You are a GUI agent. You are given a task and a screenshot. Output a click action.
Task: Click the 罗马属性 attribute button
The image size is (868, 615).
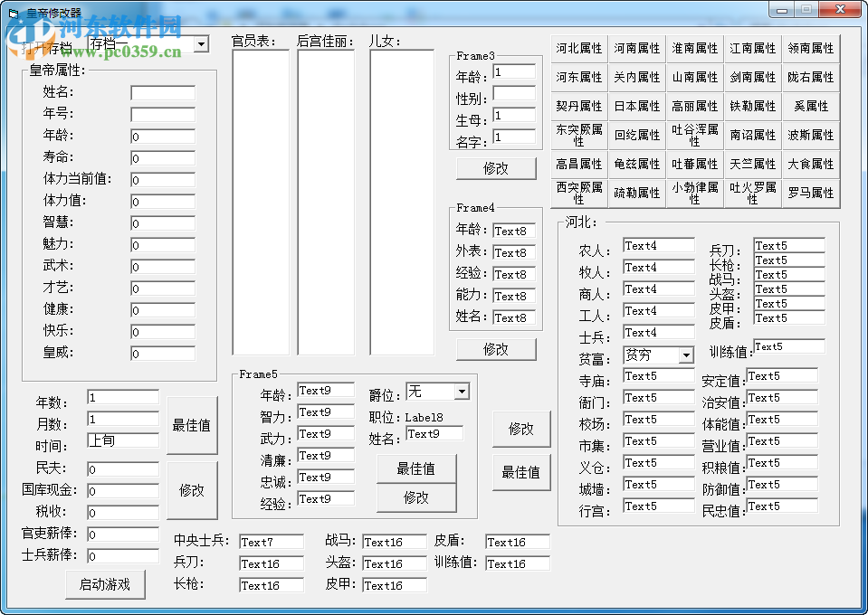pos(811,192)
